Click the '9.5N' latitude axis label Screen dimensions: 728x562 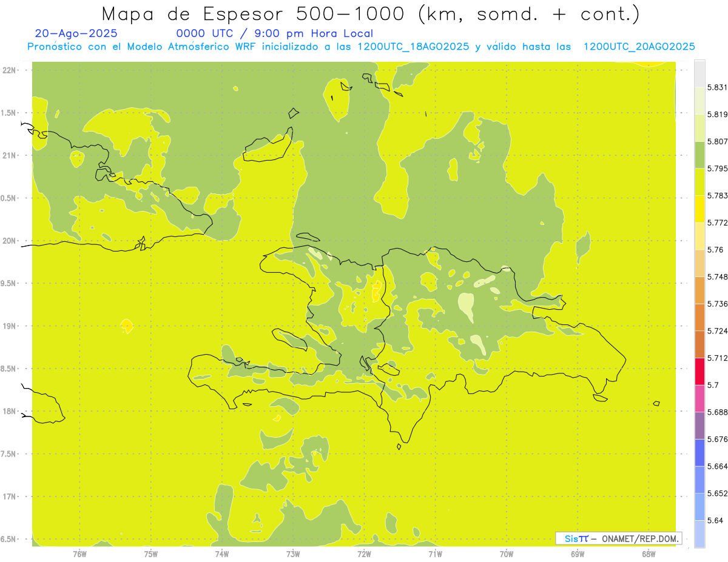pyautogui.click(x=7, y=284)
